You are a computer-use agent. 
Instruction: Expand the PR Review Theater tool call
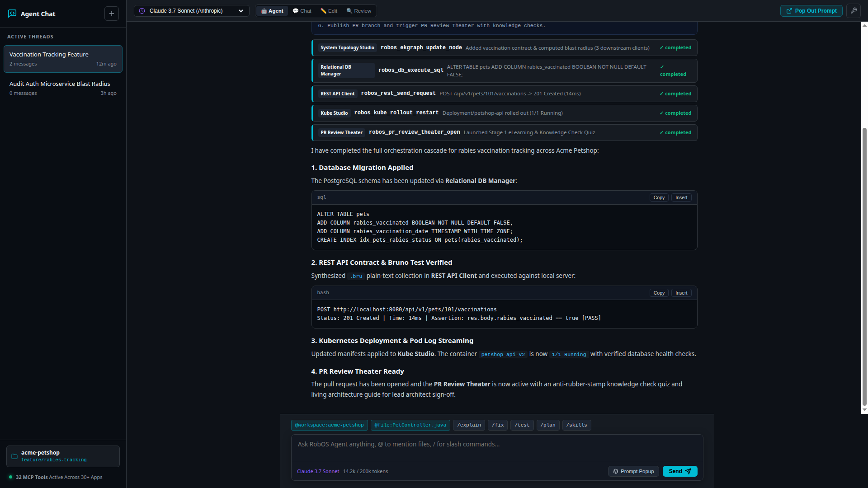(504, 132)
